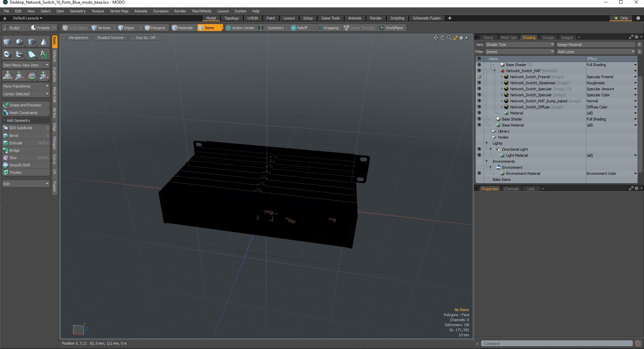Select the cone primitive tool icon

[44, 42]
